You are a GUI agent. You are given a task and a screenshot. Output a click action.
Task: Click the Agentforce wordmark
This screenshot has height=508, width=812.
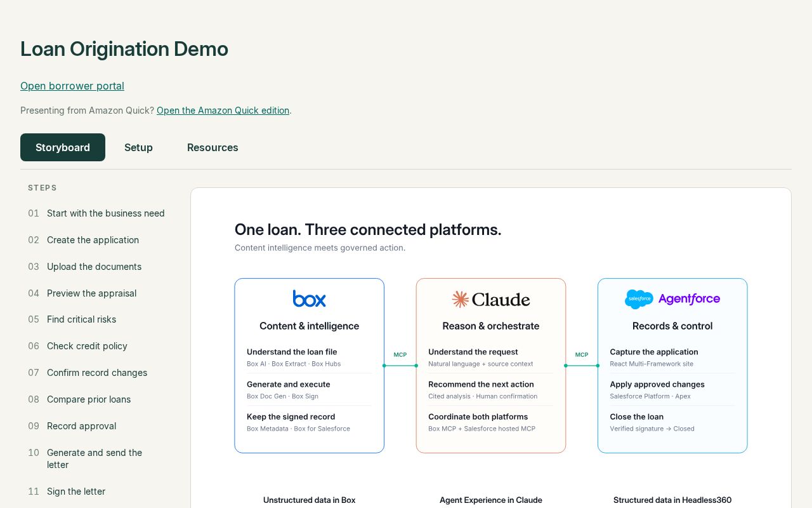point(689,299)
